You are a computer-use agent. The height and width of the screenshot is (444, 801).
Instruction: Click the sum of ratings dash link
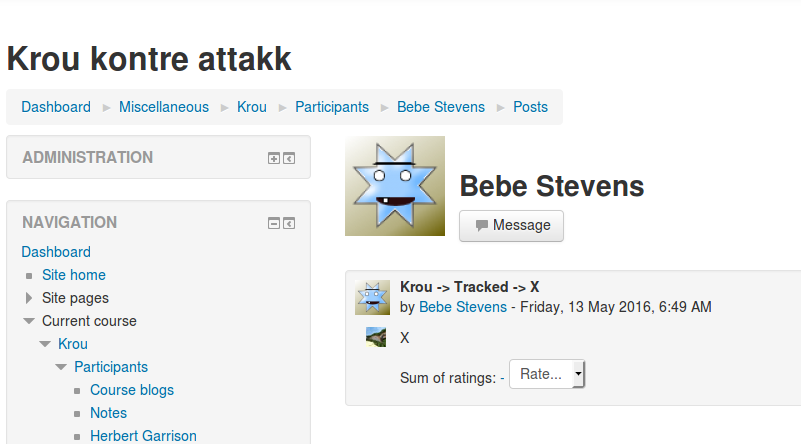502,378
